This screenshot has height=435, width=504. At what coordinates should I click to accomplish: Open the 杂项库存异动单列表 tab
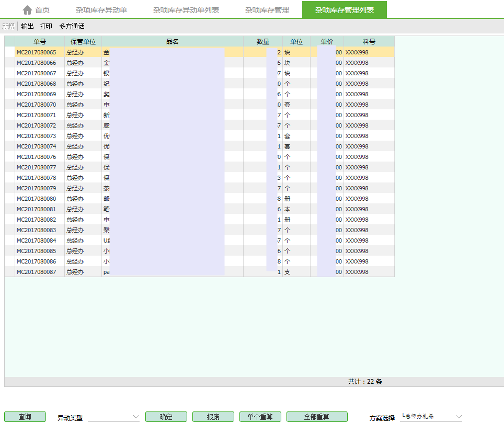(186, 10)
